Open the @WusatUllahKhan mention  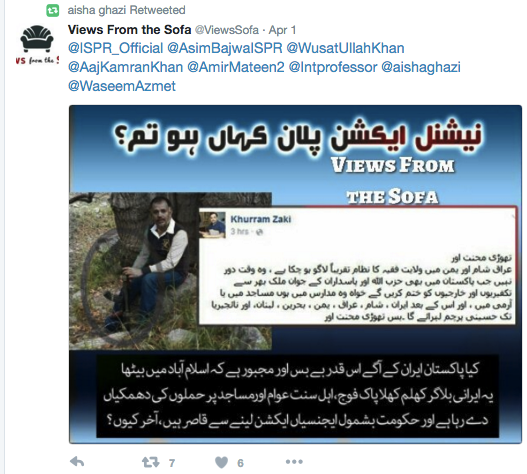coord(345,48)
